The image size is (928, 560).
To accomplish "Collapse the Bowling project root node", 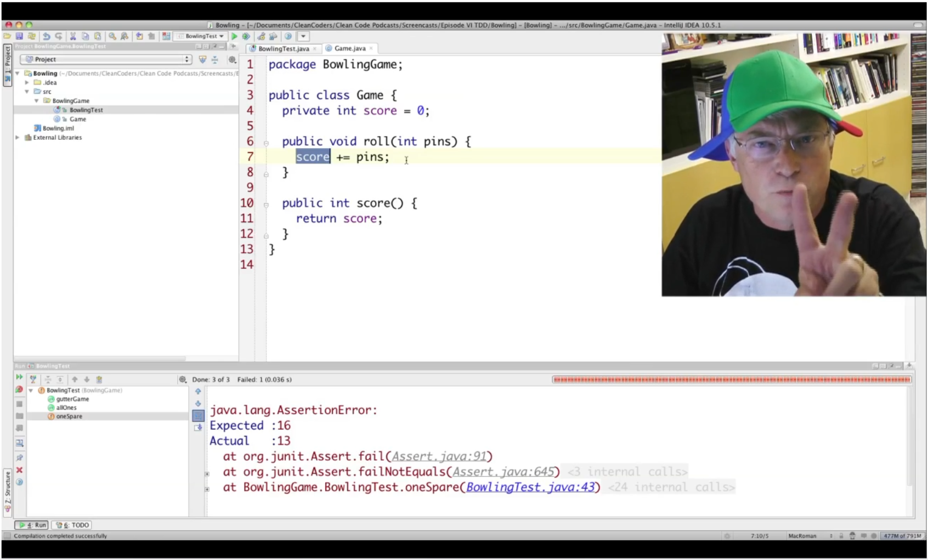I will point(18,73).
